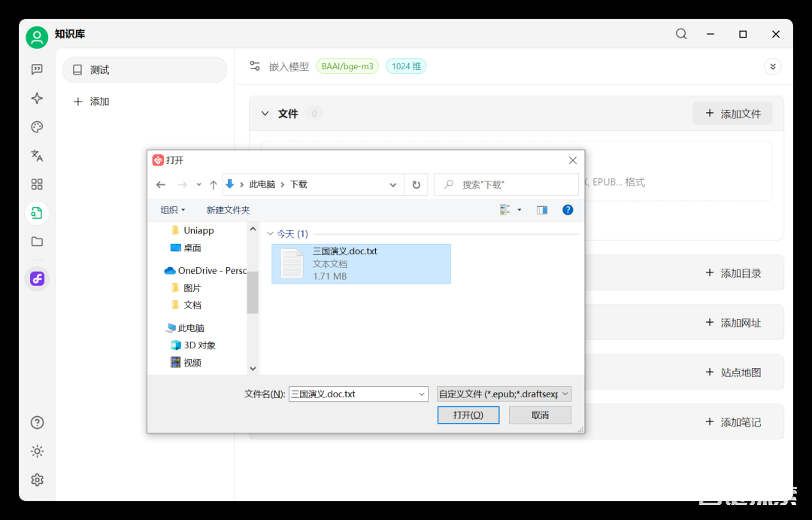
Task: Open the files folder sidebar icon
Action: tap(37, 242)
